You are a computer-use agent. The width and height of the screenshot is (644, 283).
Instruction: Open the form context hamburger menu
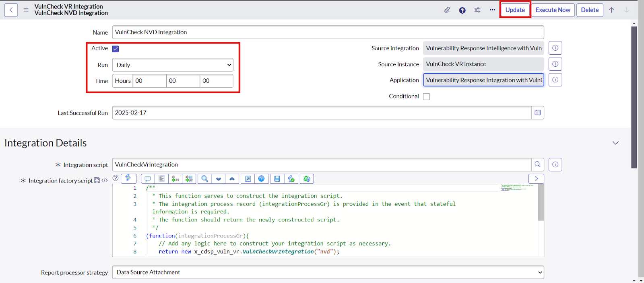(26, 10)
